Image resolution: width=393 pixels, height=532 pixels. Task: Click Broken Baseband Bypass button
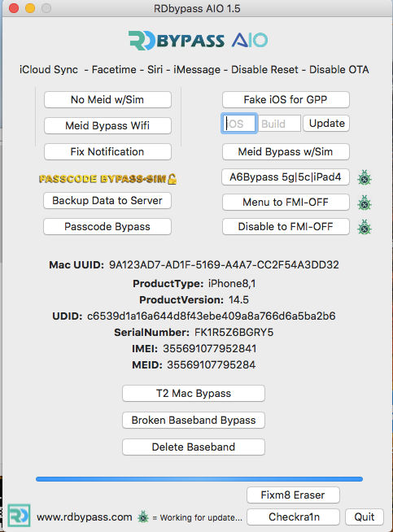[194, 421]
